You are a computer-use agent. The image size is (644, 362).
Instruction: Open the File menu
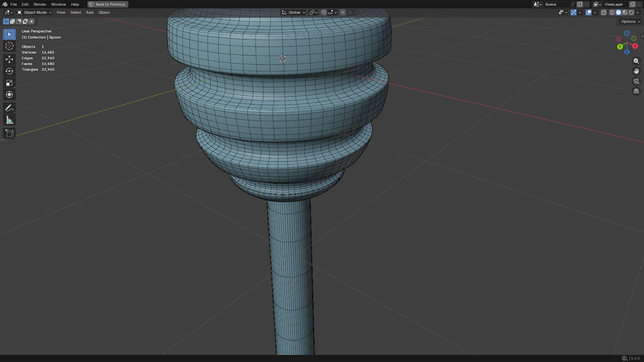[13, 4]
